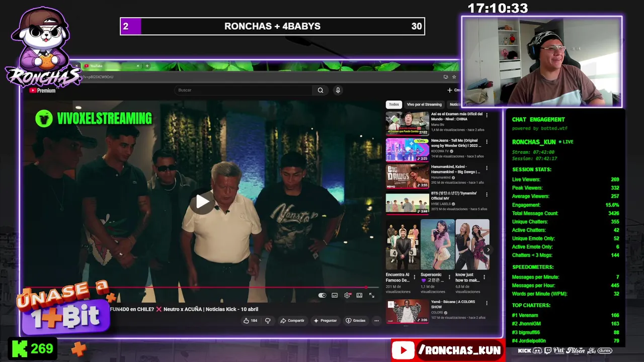Like the video with 184 likes

coord(250,320)
